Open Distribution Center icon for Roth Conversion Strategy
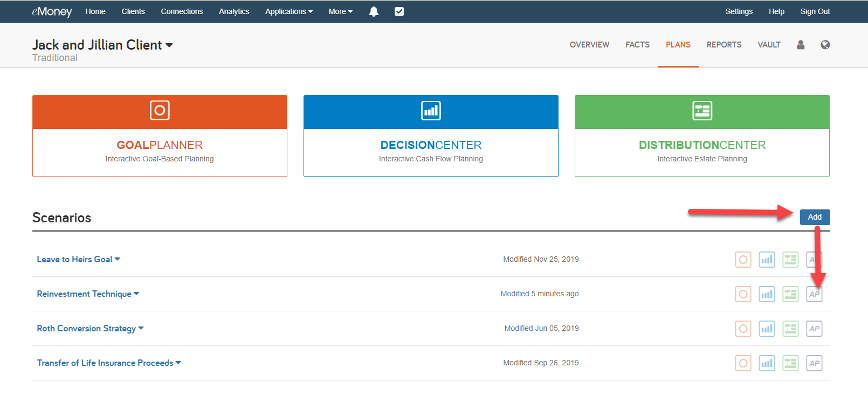This screenshot has width=868, height=408. click(x=790, y=329)
